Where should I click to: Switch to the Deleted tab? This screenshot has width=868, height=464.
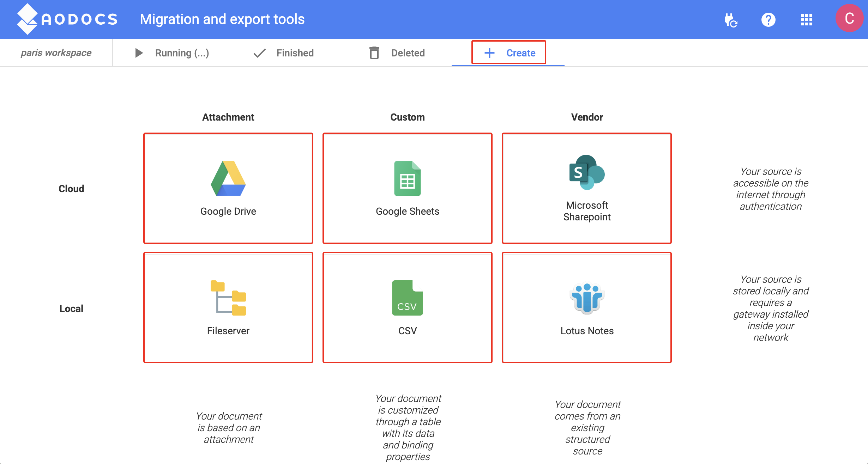(397, 53)
